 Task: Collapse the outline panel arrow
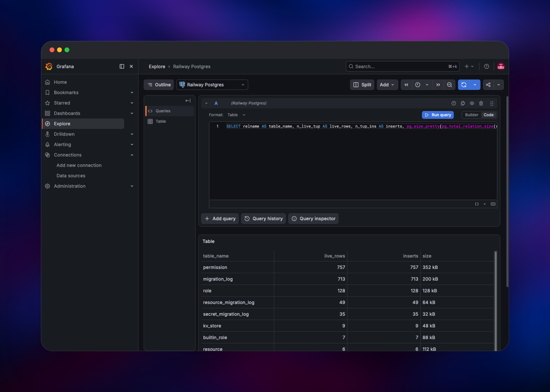pos(188,101)
